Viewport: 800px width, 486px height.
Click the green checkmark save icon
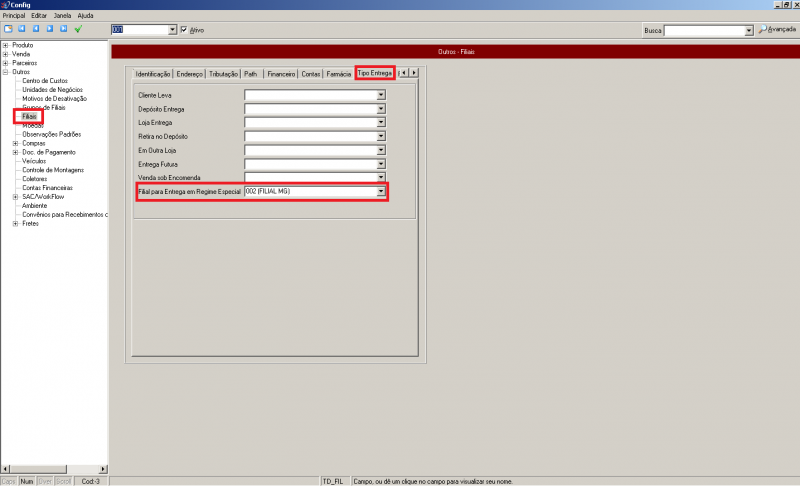point(78,30)
